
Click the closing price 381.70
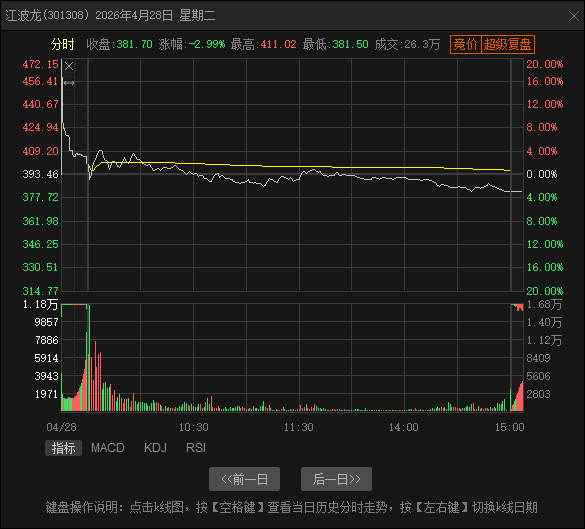pyautogui.click(x=135, y=44)
